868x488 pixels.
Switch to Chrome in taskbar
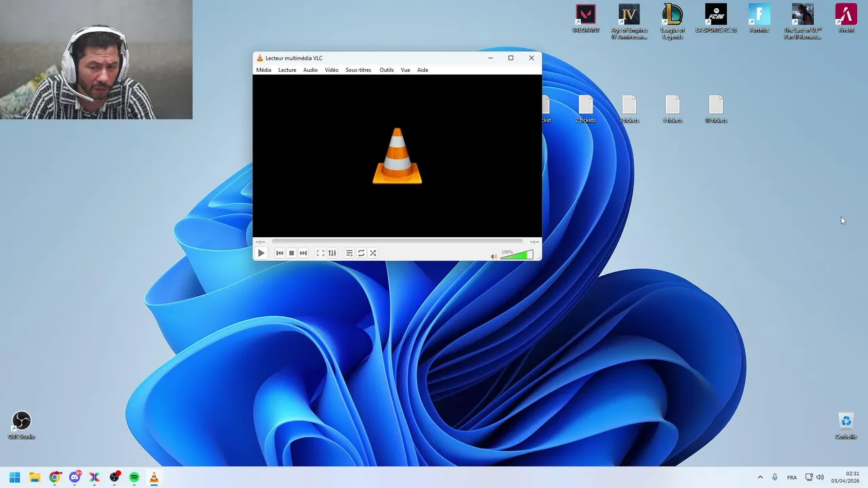click(x=55, y=477)
